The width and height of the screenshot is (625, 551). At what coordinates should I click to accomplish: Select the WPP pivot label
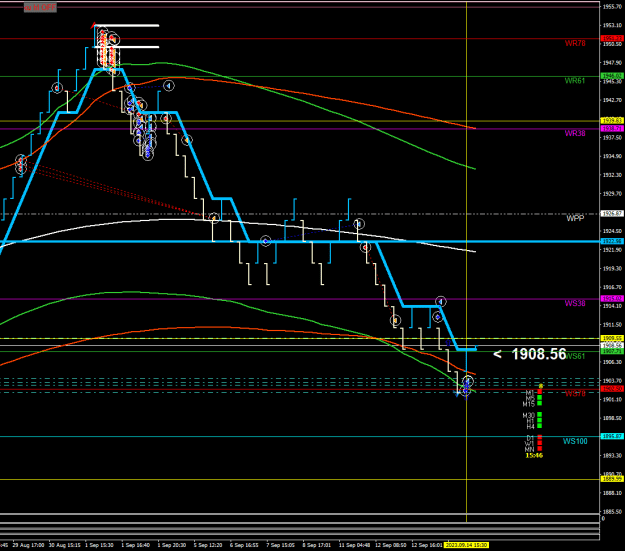pyautogui.click(x=575, y=218)
